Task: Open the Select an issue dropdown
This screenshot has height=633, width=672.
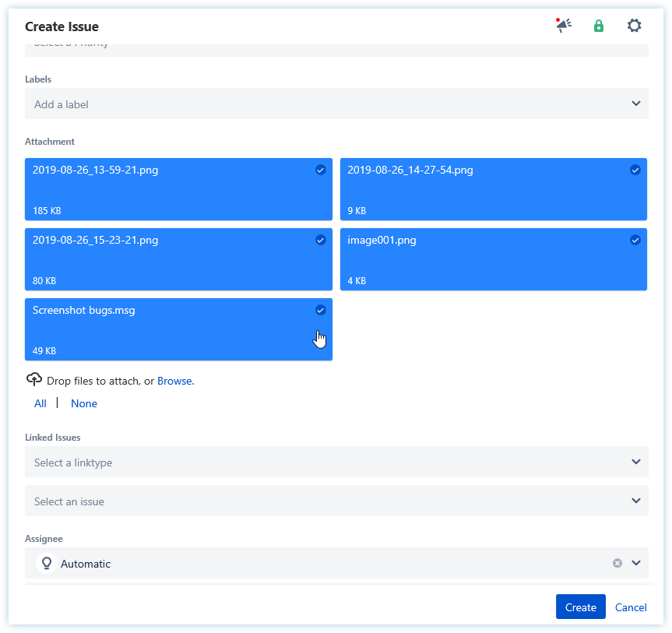Action: tap(336, 501)
